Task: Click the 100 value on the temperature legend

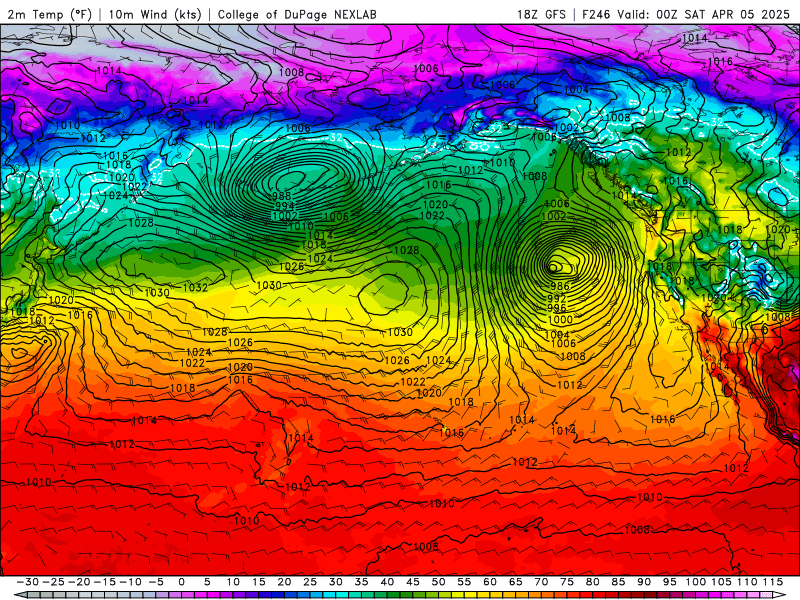Action: pos(695,582)
